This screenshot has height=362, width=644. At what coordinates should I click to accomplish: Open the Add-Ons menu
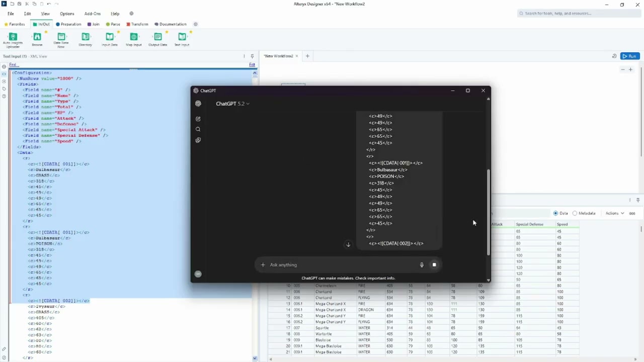93,14
